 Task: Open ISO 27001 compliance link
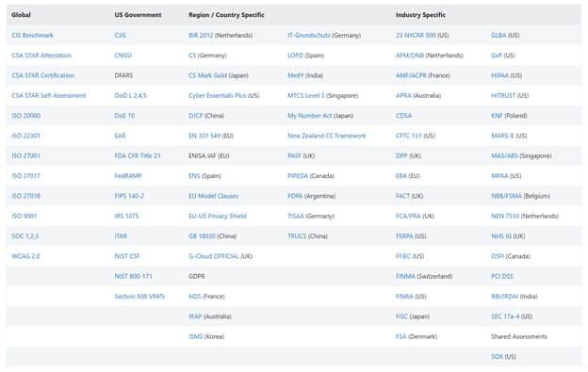pos(25,155)
